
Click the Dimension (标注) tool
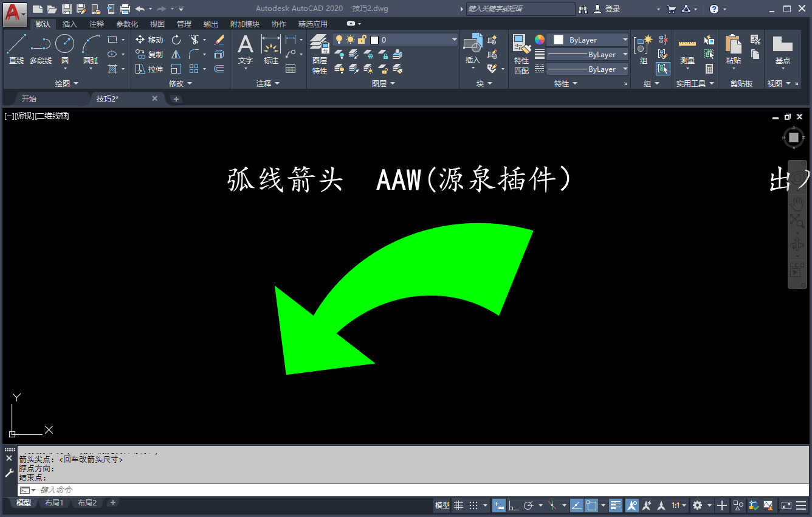pos(271,50)
